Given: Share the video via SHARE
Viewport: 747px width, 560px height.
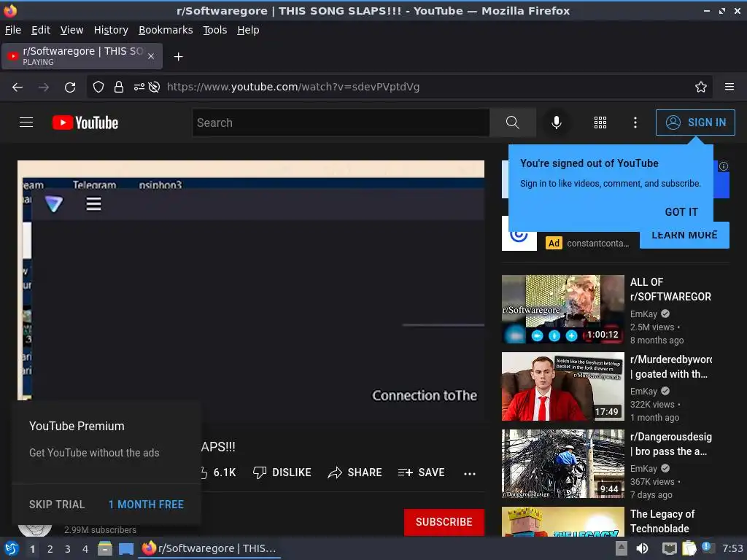Looking at the screenshot, I should 355,472.
